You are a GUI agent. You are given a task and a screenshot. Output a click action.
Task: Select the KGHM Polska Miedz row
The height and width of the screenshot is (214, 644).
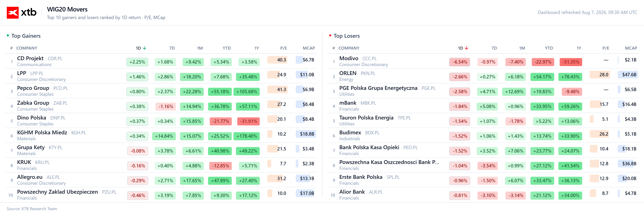coord(161,135)
